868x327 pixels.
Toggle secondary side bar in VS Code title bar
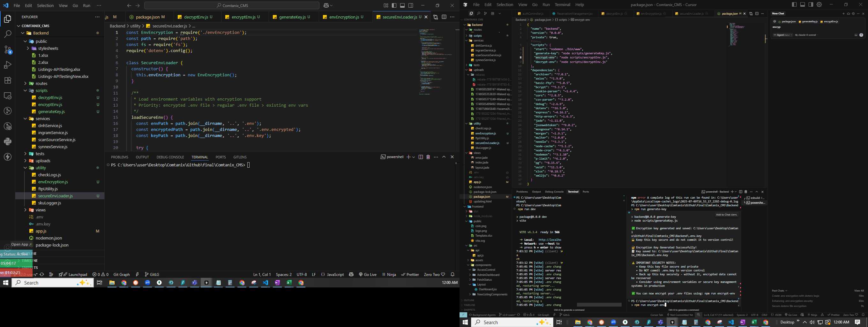pos(411,5)
